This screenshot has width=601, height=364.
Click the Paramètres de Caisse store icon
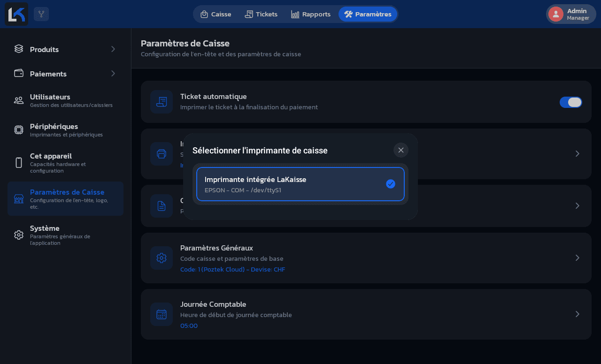(19, 199)
